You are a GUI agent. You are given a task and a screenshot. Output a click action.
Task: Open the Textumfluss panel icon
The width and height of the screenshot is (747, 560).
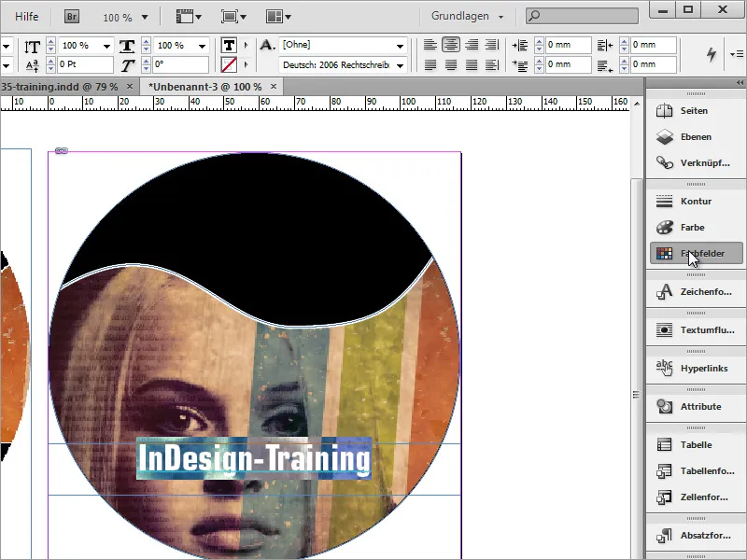(664, 330)
